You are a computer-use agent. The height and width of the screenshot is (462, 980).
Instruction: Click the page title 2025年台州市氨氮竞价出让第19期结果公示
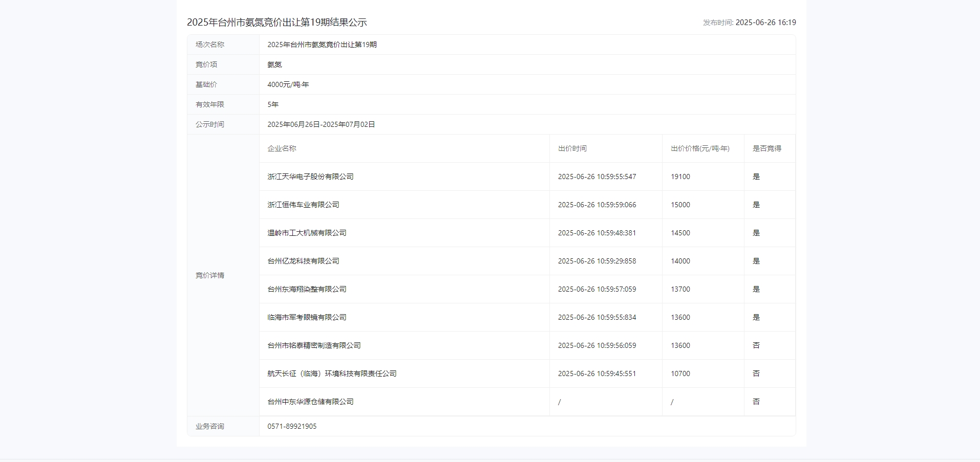click(276, 22)
